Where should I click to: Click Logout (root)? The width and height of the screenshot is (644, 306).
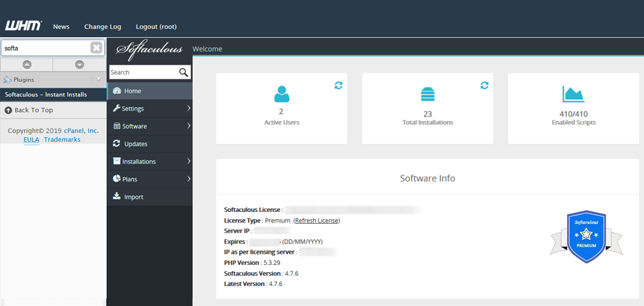coord(156,26)
